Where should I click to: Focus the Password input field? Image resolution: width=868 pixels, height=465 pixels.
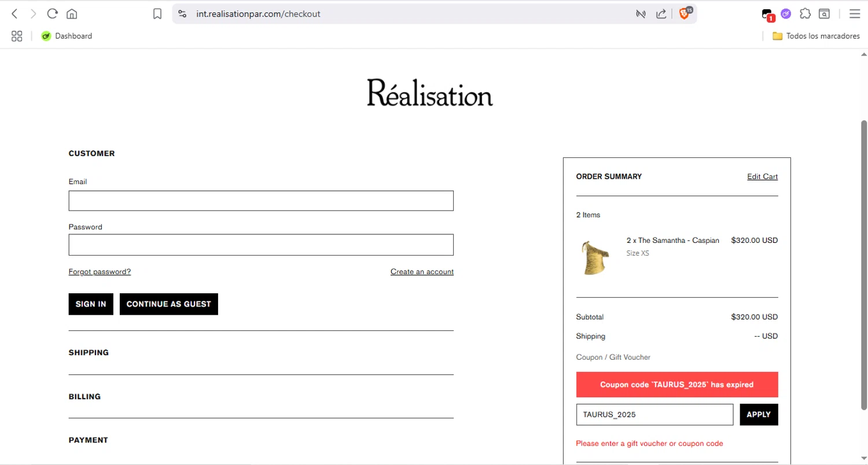(x=261, y=245)
